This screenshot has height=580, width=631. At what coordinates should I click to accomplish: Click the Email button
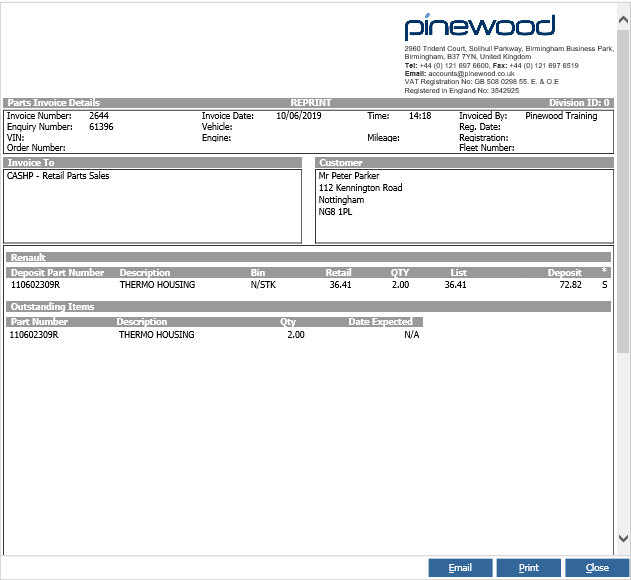460,568
